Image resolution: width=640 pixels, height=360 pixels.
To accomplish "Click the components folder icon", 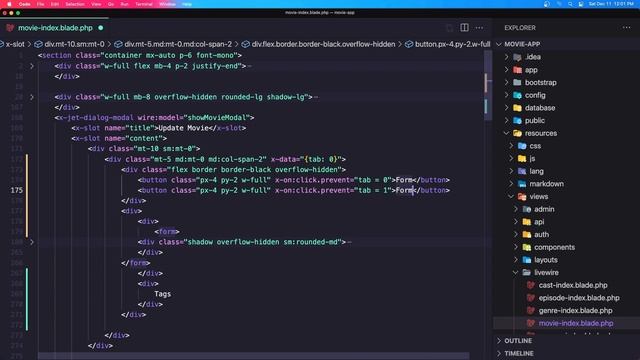I will tap(527, 247).
